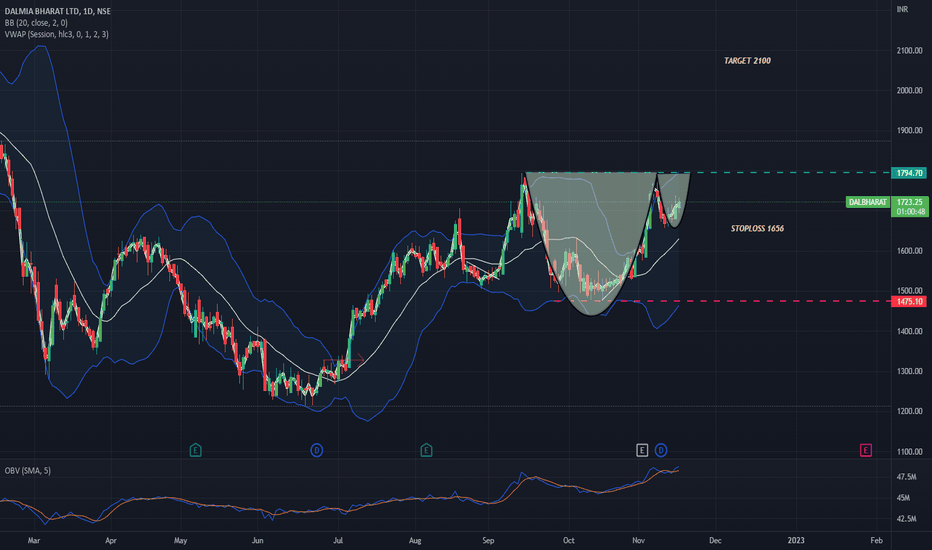Click the teal 1794.70 price label

click(x=909, y=173)
